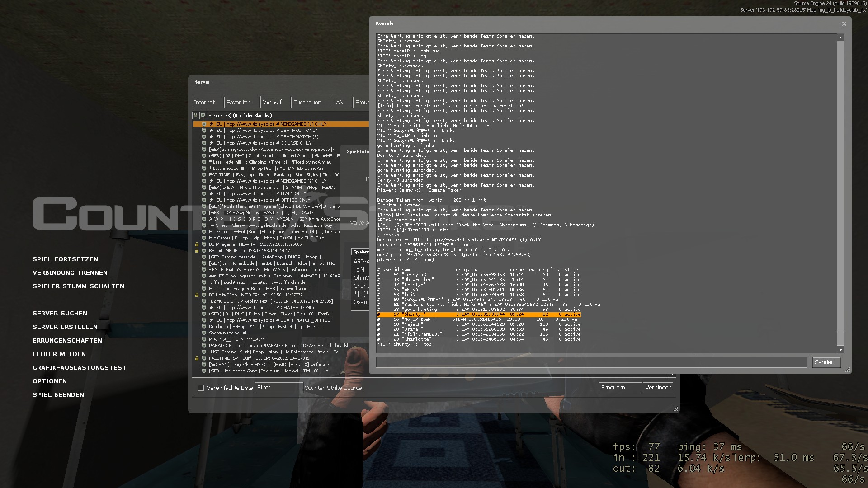
Task: Select "PARADICE | youtube.com/PARADICEonYT" server row
Action: tap(281, 345)
